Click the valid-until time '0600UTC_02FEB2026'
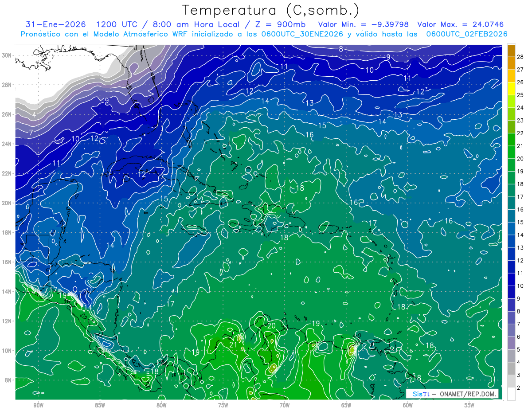The image size is (532, 411). click(467, 34)
